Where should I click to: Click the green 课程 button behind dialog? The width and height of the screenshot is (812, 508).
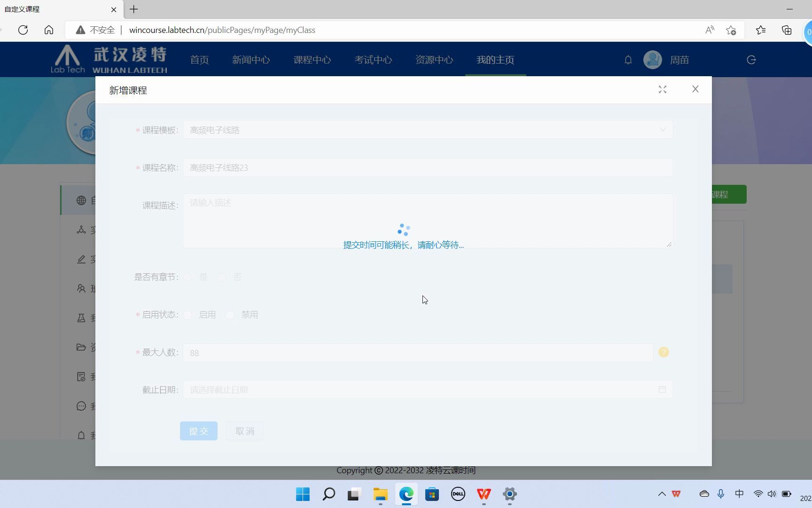(x=729, y=194)
